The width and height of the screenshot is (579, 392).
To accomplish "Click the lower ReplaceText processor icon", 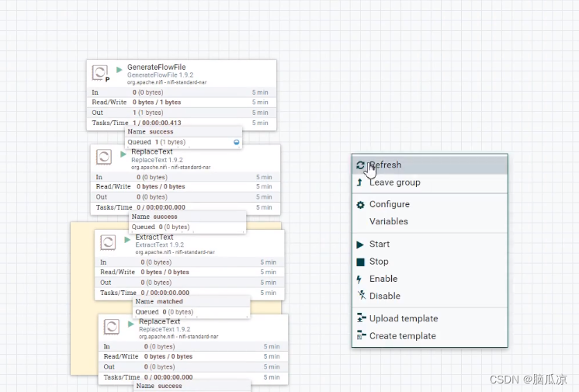I will pos(112,327).
